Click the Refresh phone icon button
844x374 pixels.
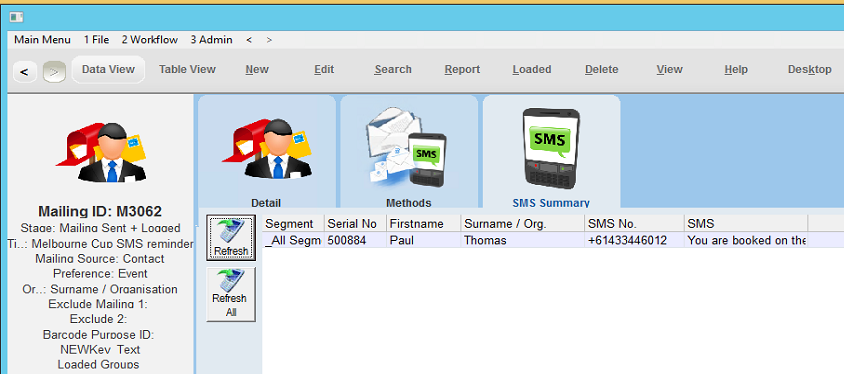[x=231, y=238]
